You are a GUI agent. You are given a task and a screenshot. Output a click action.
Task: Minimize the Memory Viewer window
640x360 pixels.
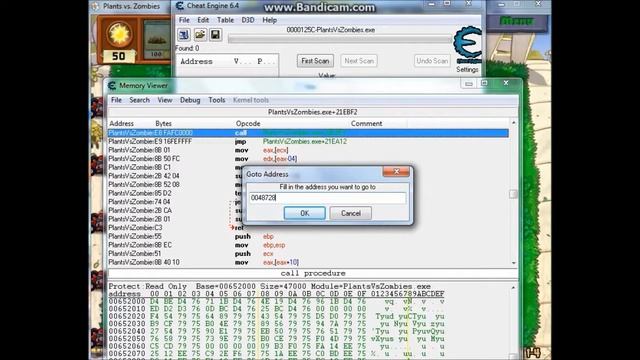(x=469, y=84)
